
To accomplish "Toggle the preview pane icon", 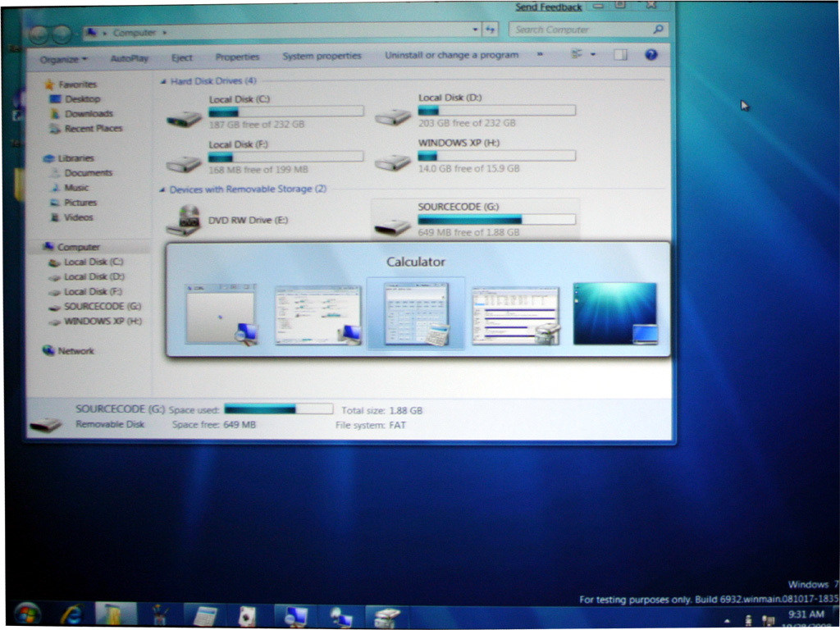I will 620,55.
